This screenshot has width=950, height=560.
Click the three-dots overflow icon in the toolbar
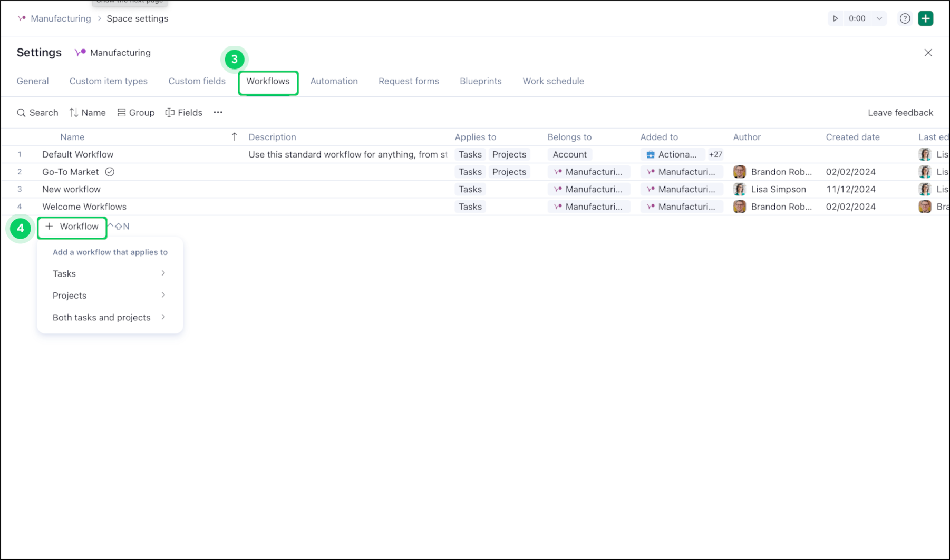tap(218, 112)
